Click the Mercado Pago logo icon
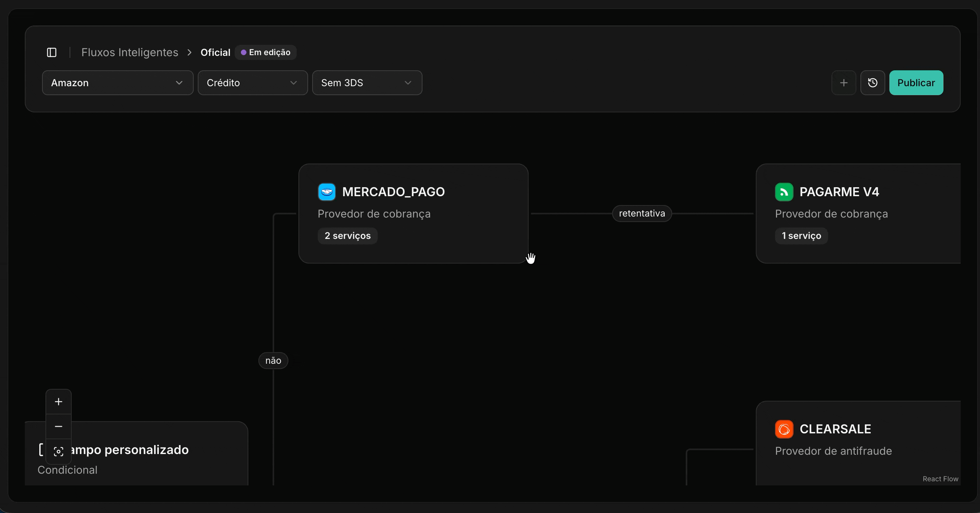 (x=327, y=192)
